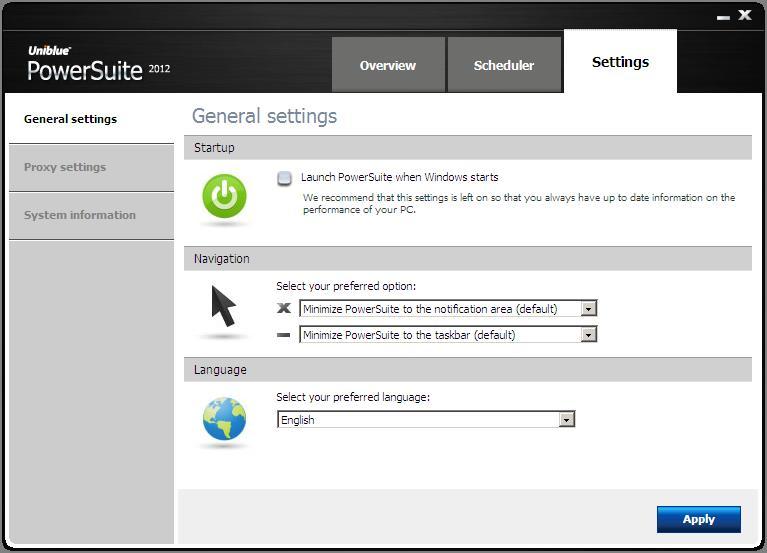Screen dimensions: 767x553
Task: Enable Launch PowerSuite when Windows starts
Action: point(284,178)
